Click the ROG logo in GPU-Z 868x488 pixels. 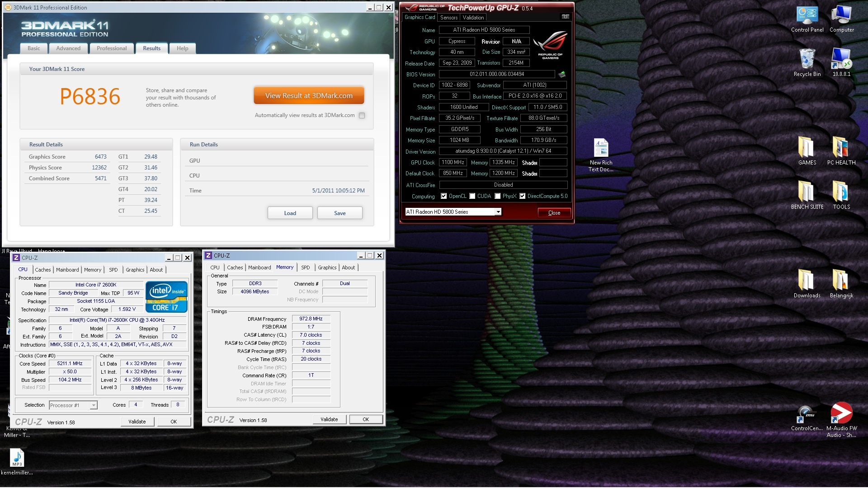[550, 46]
